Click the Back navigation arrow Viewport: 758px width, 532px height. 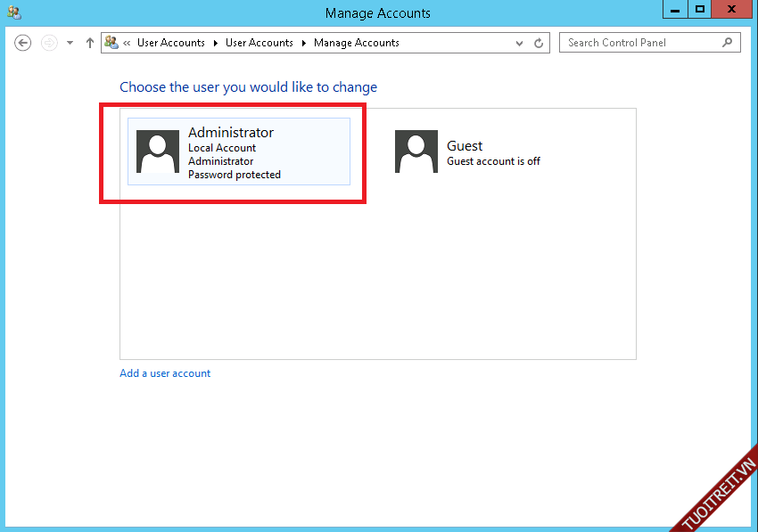point(23,43)
